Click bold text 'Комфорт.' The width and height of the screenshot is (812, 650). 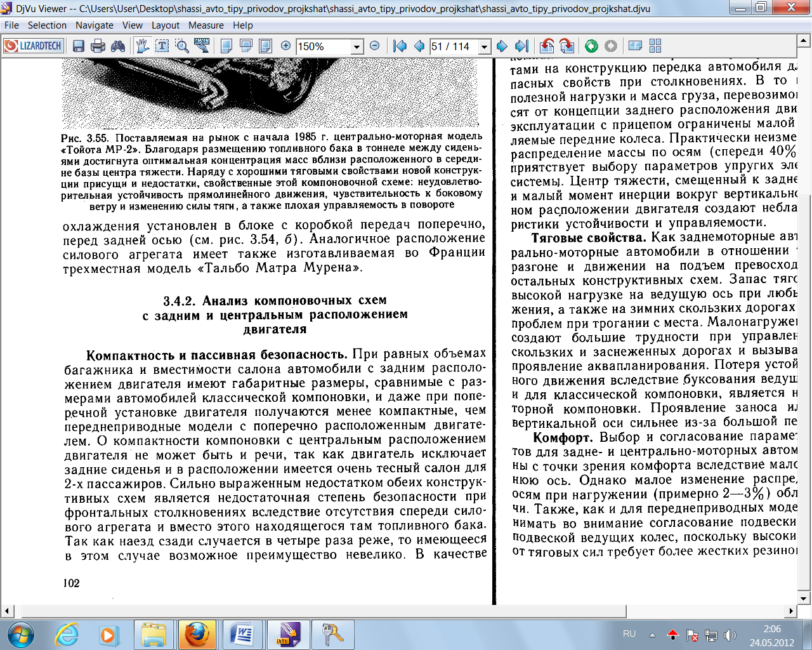pos(563,437)
